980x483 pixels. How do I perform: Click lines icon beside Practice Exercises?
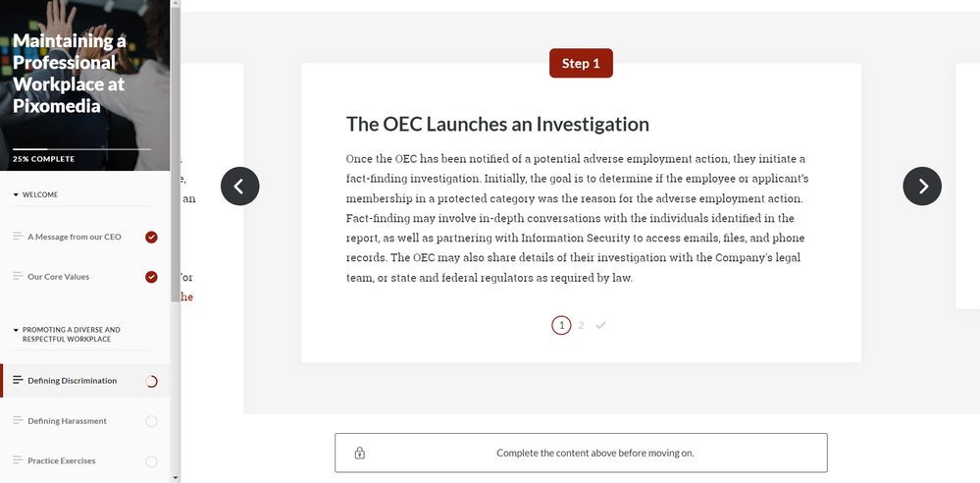[x=18, y=460]
